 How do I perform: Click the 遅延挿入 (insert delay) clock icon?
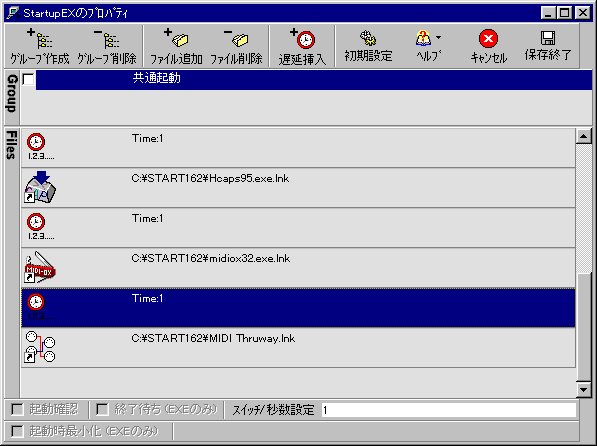(302, 38)
